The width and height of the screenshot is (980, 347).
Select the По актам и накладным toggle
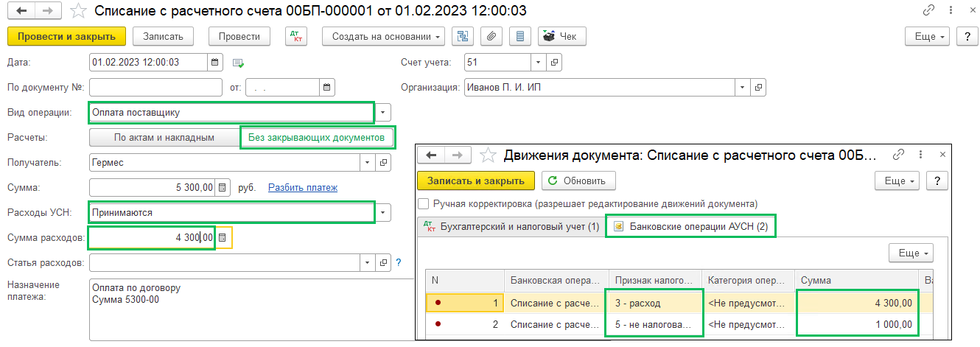(164, 137)
